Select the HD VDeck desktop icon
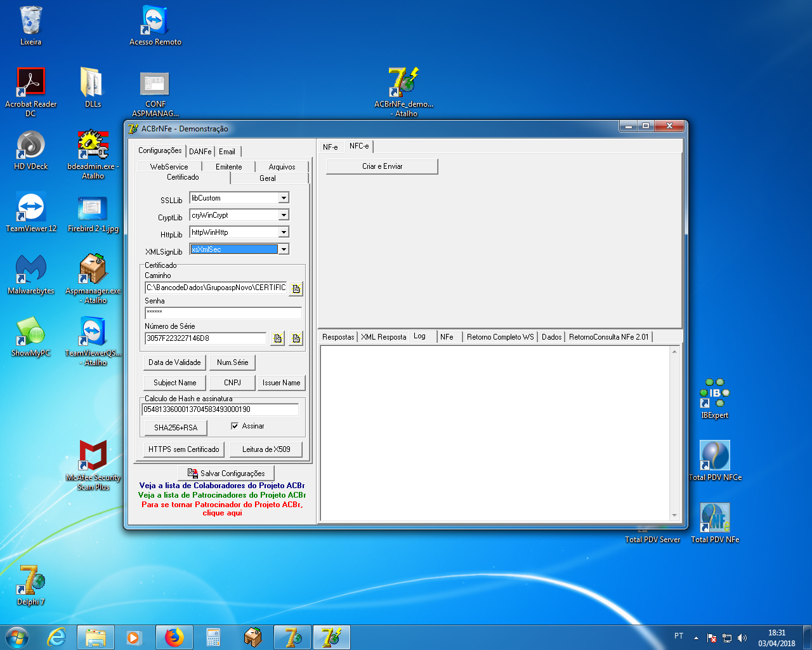The height and width of the screenshot is (650, 812). pyautogui.click(x=30, y=150)
